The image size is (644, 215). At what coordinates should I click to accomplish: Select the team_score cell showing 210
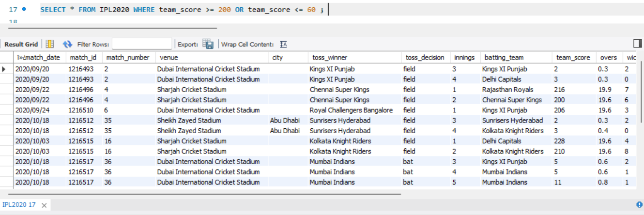(573, 151)
